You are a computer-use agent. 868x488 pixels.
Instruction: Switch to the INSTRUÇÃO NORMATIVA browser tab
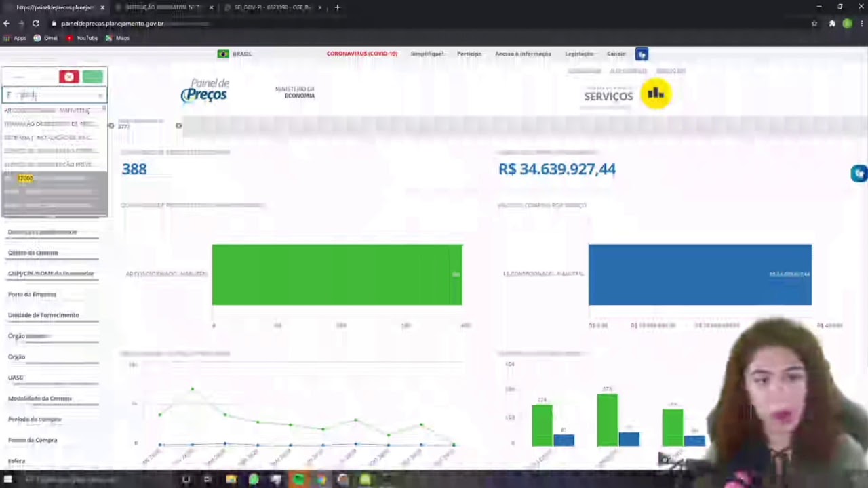163,7
